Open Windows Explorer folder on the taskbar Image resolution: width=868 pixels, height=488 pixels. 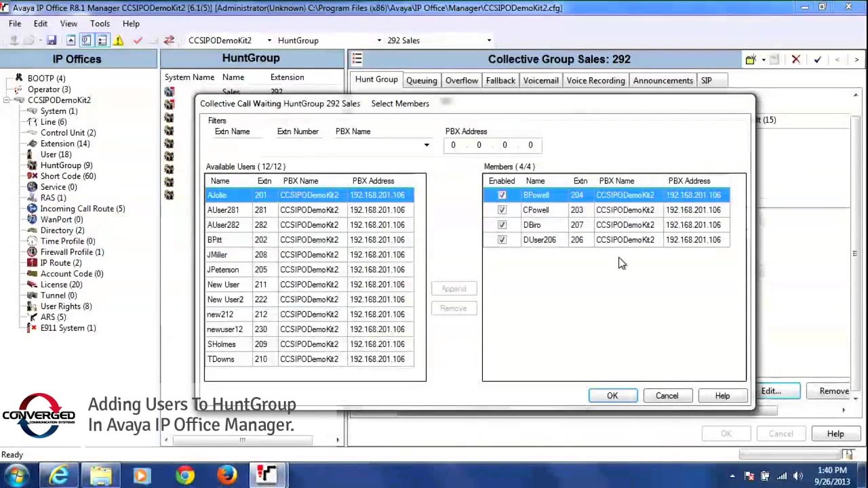click(101, 475)
